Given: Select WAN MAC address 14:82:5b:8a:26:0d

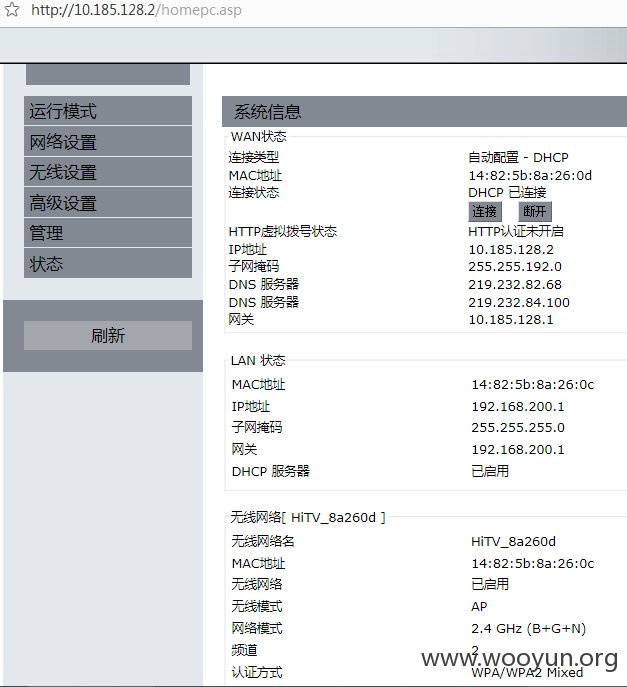Looking at the screenshot, I should (530, 176).
